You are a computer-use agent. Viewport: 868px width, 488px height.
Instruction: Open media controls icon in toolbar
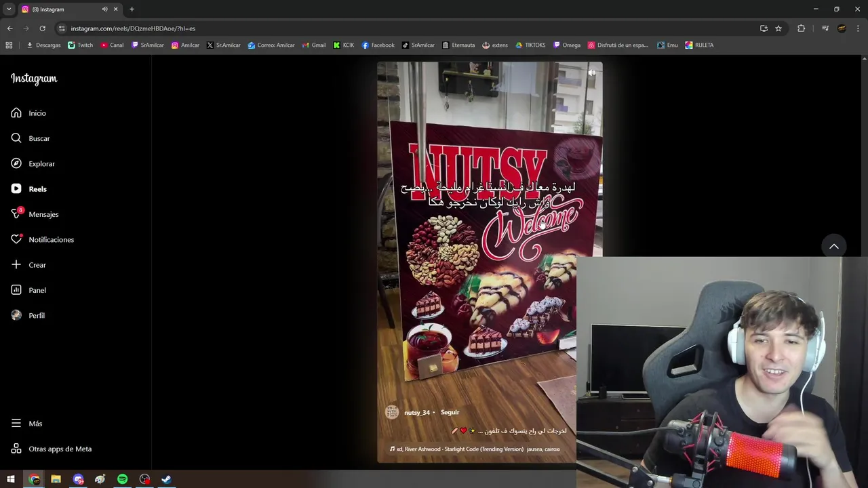[825, 28]
